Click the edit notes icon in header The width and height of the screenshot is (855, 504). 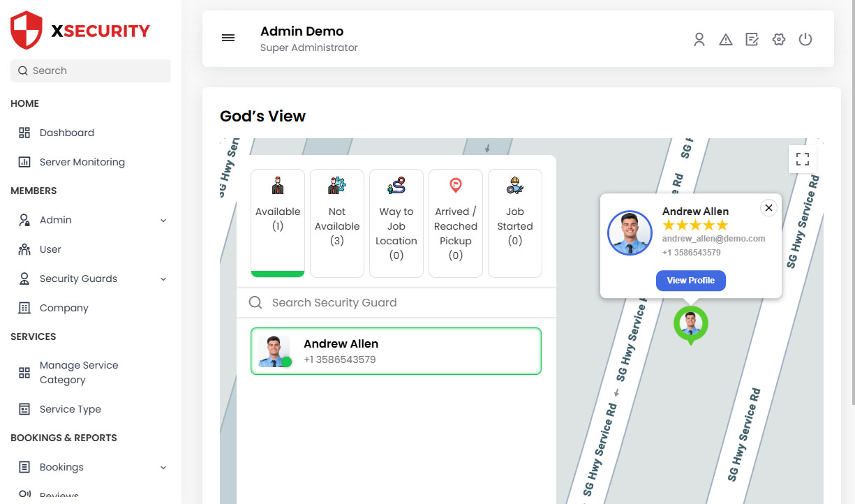coord(752,39)
